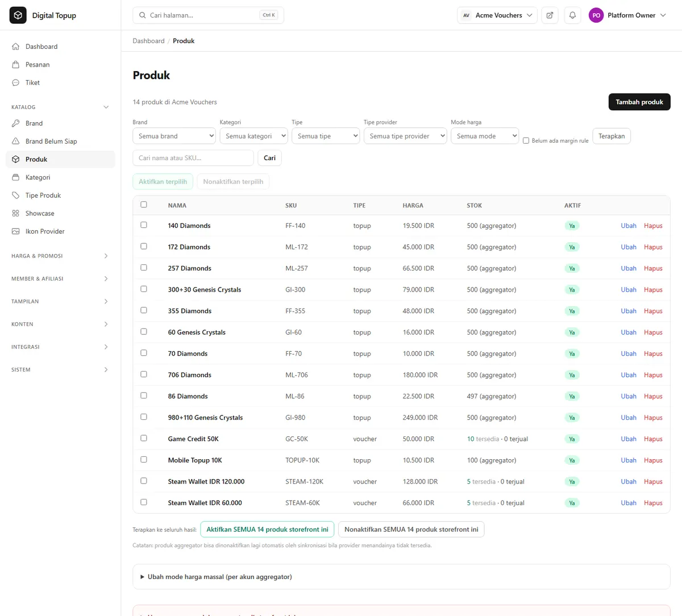This screenshot has height=616, width=682.
Task: Toggle the select-all checkbox in table header
Action: tap(144, 205)
